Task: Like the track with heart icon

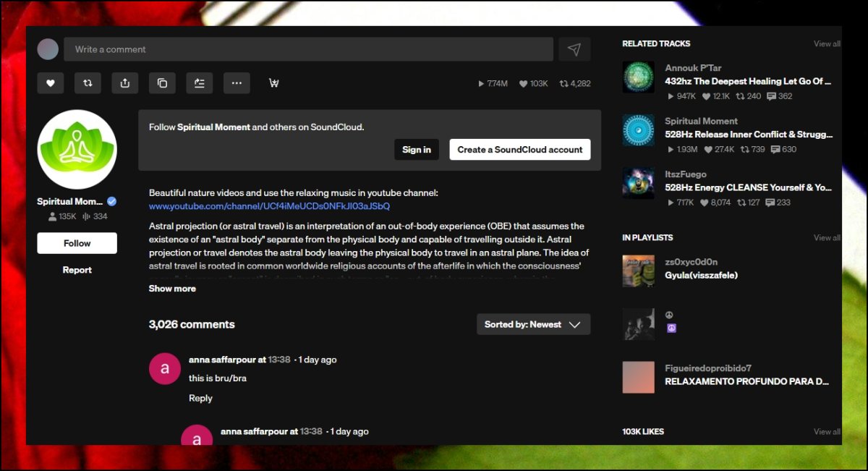Action: (x=51, y=83)
